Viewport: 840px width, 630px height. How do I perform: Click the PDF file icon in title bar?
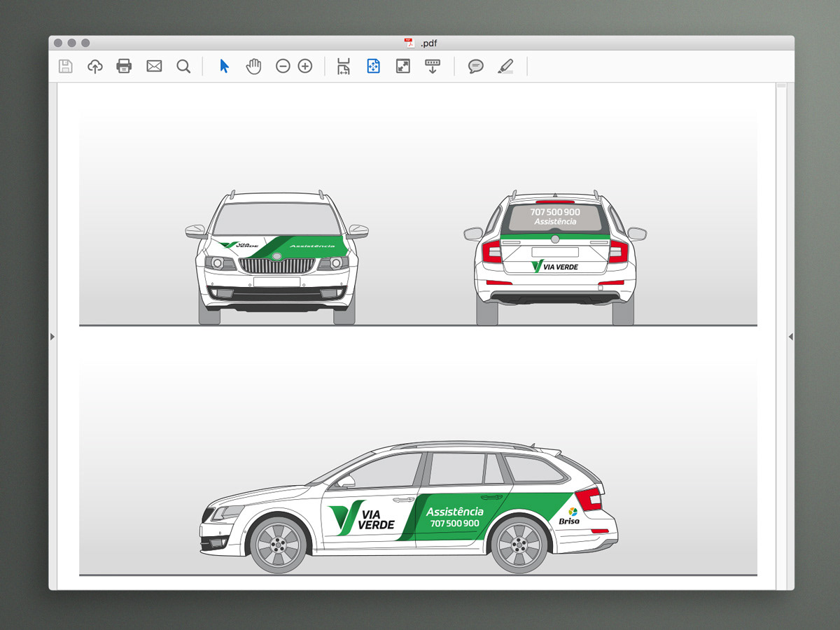409,43
